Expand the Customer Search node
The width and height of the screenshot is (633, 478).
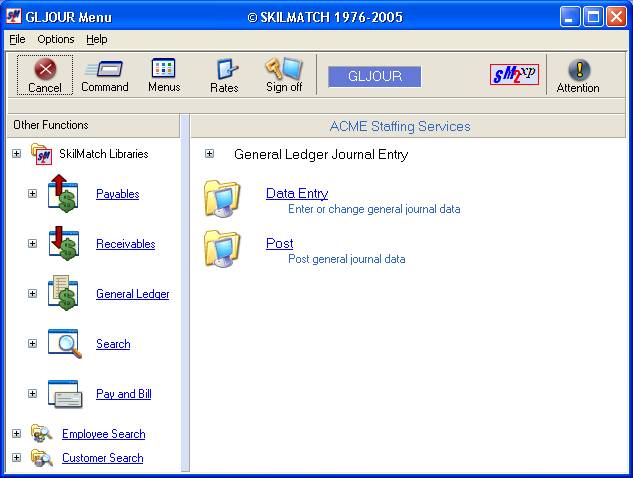(17, 458)
